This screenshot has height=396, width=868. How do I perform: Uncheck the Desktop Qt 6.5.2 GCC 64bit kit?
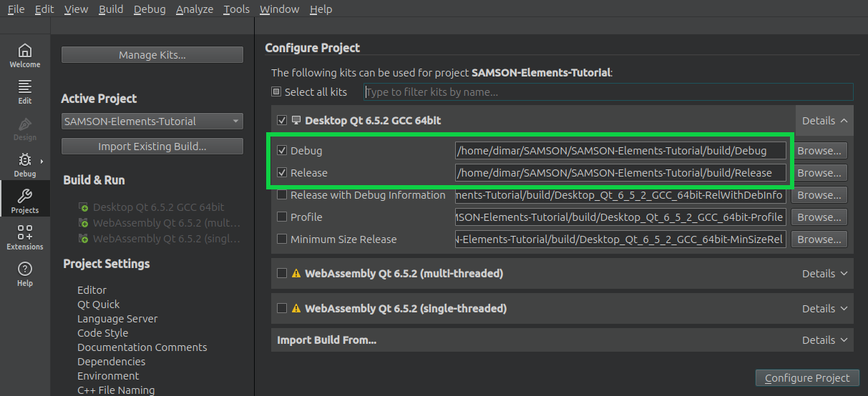282,121
